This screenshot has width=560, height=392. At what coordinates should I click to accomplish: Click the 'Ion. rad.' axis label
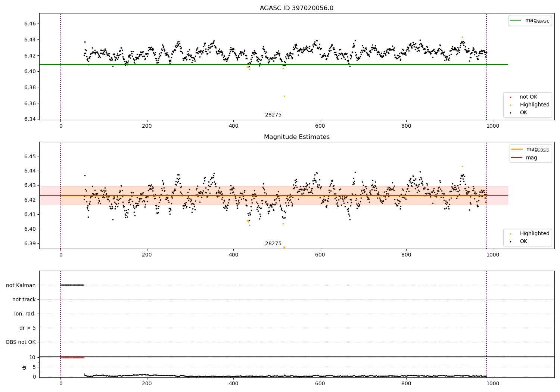(x=25, y=314)
